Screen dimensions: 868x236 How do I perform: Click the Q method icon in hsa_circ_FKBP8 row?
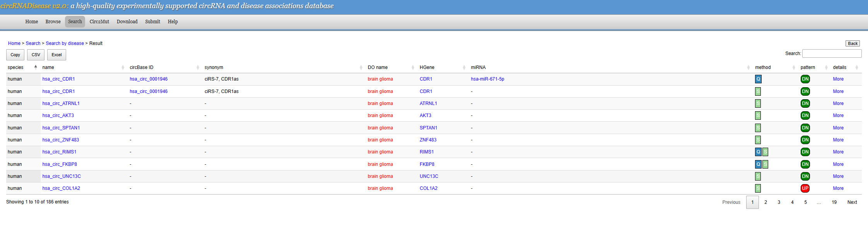[758, 164]
